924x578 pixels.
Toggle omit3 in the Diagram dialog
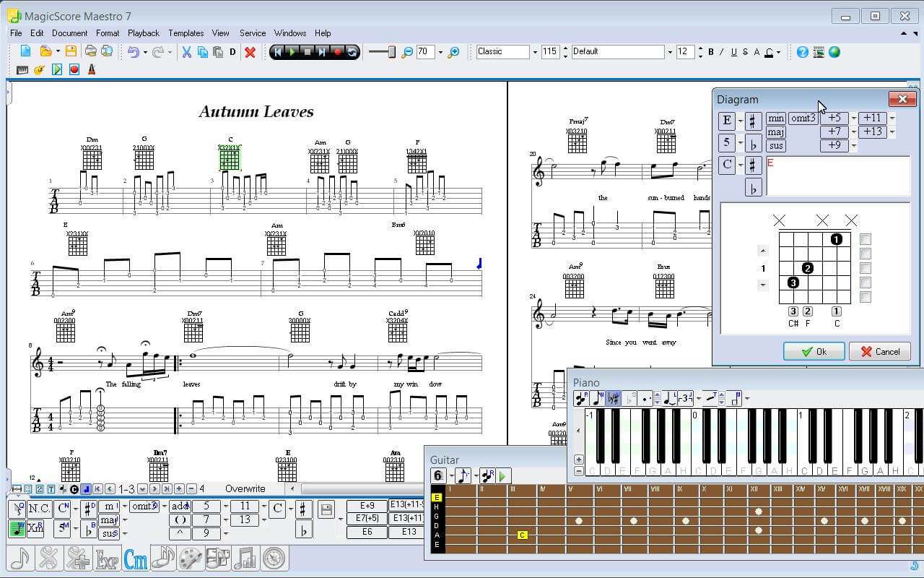[x=803, y=118]
